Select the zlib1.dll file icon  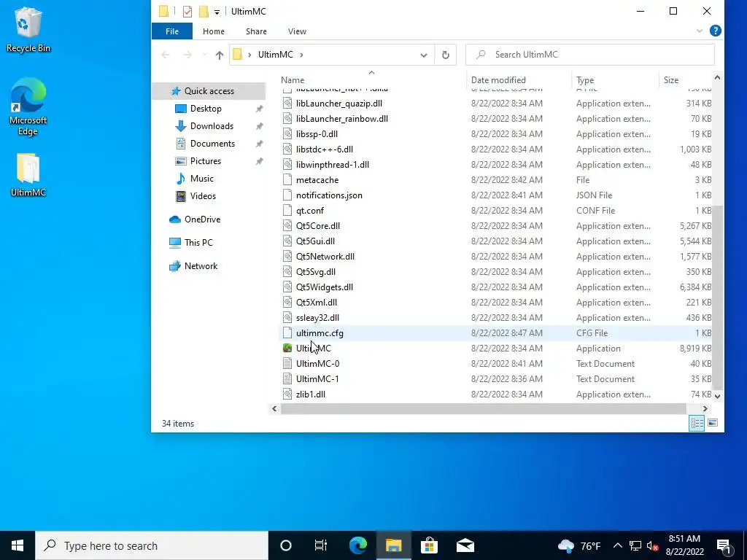(x=287, y=394)
